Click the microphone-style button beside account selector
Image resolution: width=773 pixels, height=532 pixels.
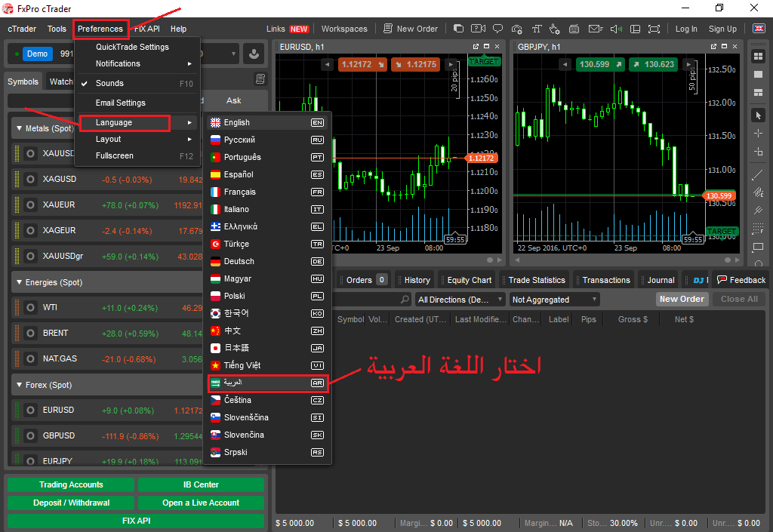[254, 54]
